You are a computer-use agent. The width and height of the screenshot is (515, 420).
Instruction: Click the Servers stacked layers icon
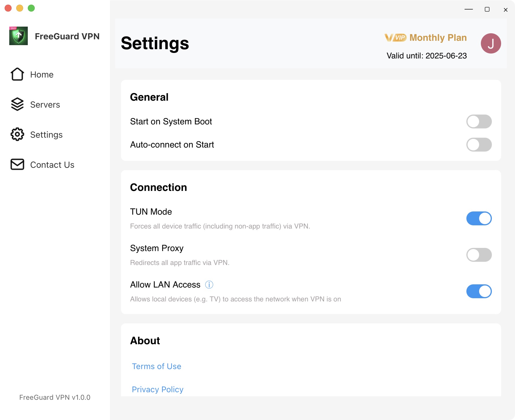17,104
